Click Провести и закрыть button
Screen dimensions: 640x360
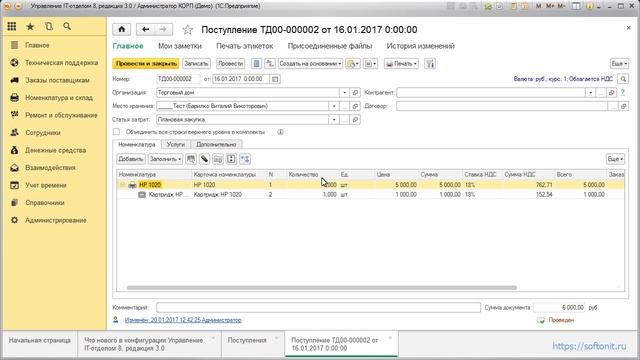pos(146,64)
